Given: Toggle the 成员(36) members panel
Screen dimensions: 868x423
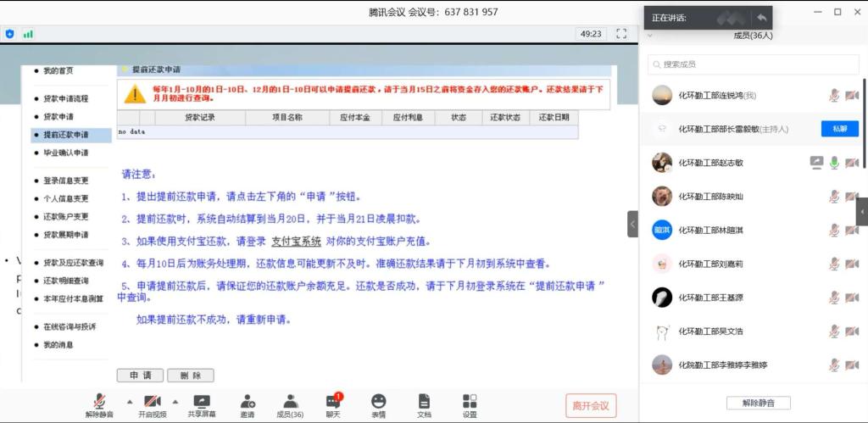Looking at the screenshot, I should 290,401.
